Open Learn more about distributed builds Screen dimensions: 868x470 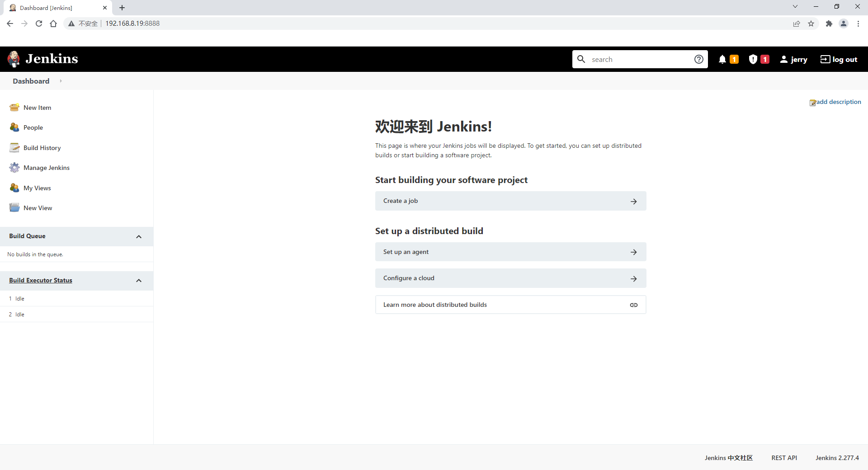point(510,305)
